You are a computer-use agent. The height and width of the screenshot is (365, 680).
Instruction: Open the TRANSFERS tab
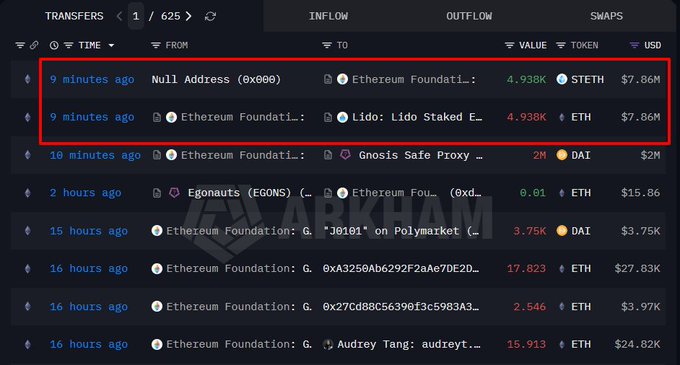74,16
